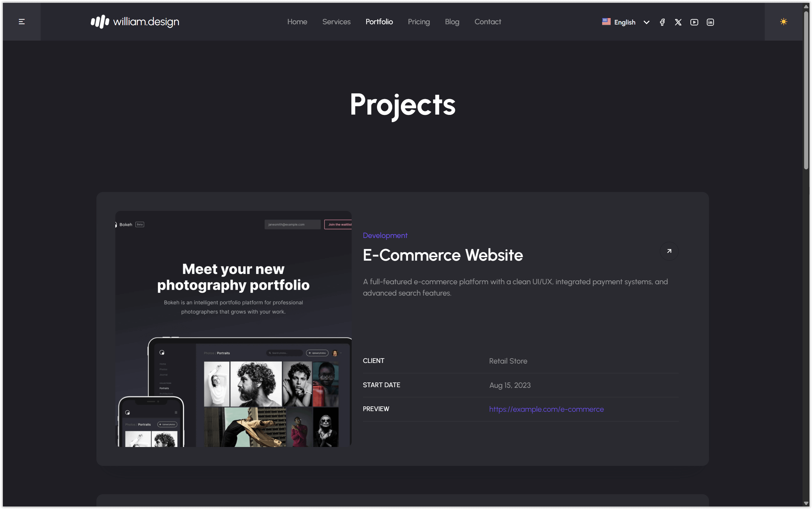Open the YouTube channel icon
Image resolution: width=812 pixels, height=509 pixels.
(694, 22)
